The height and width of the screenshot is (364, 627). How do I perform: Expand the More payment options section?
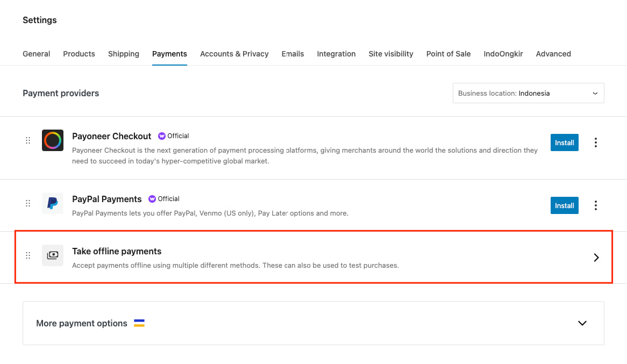582,323
